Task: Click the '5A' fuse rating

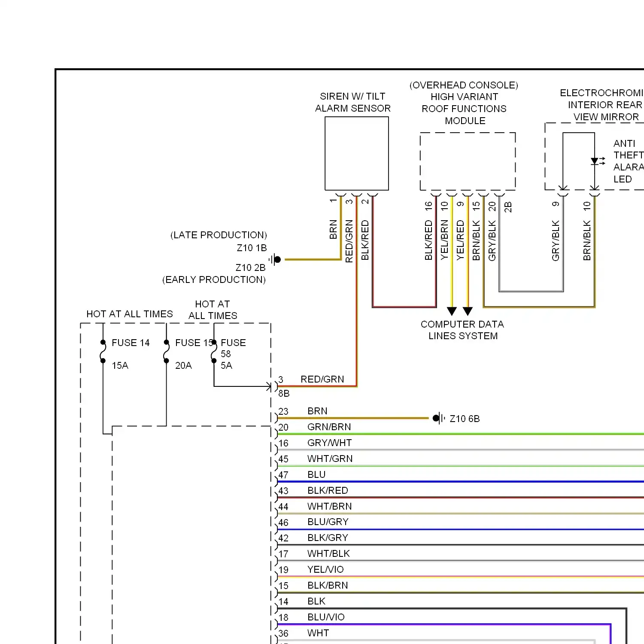Action: pos(226,365)
